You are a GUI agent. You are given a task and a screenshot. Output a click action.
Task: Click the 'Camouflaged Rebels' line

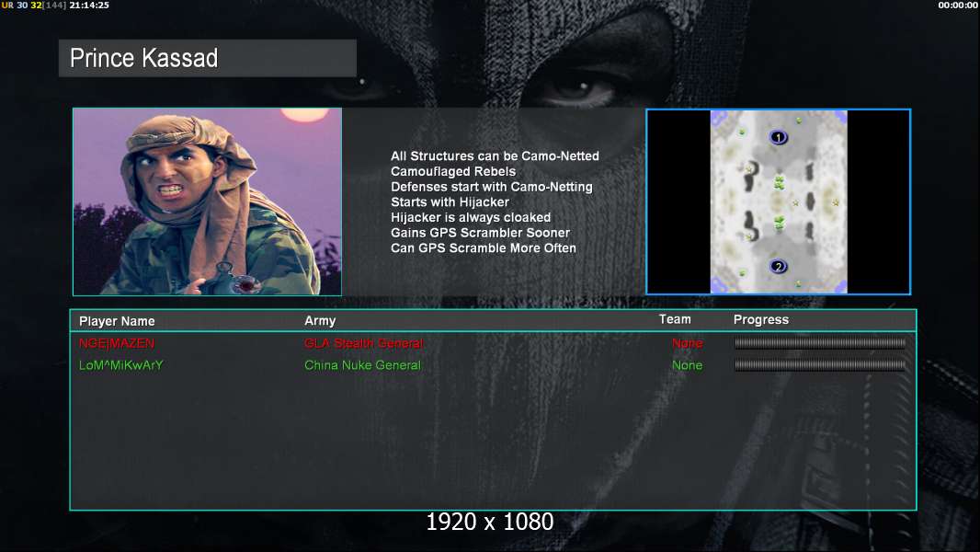click(x=454, y=171)
